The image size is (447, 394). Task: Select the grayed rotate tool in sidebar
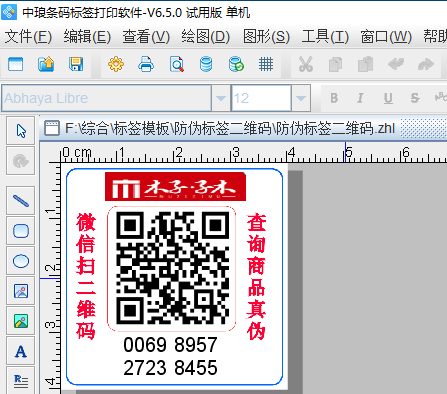(x=21, y=161)
